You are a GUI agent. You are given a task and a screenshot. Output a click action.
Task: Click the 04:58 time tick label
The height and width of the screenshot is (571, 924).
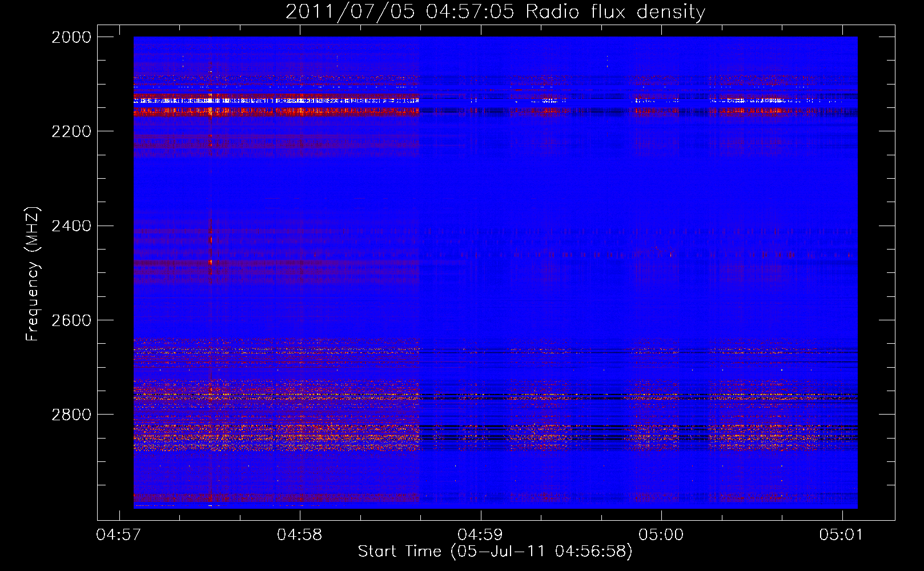click(300, 535)
